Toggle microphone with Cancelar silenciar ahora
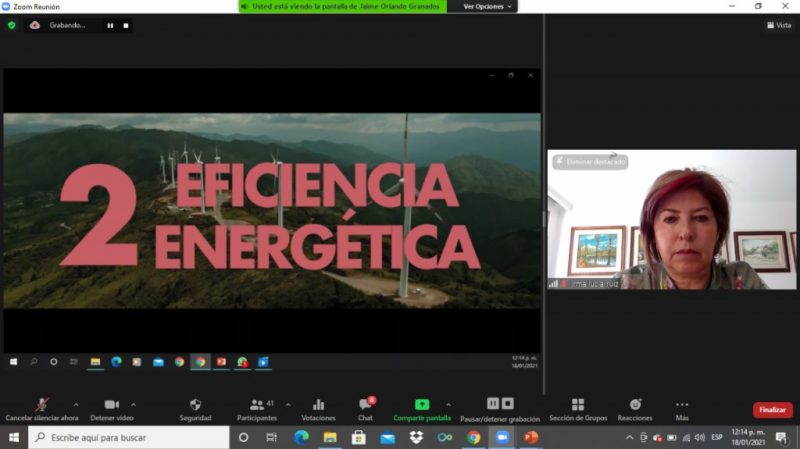The height and width of the screenshot is (449, 800). coord(42,408)
